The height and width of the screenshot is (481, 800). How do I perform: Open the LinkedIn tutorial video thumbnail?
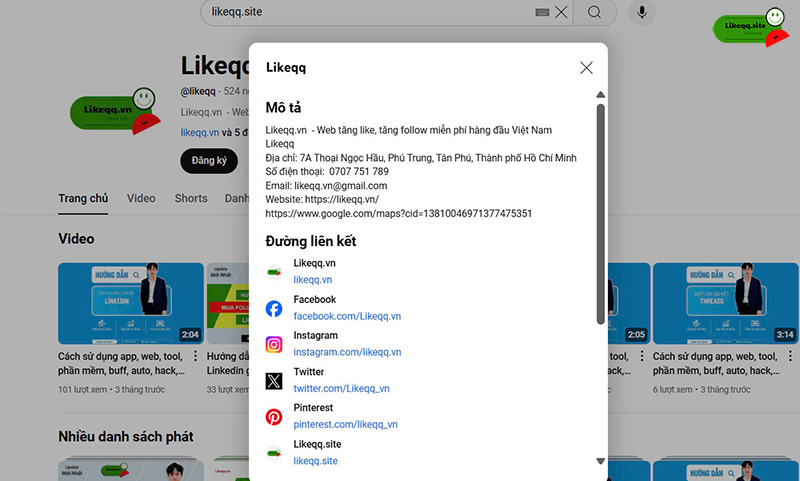pos(131,303)
